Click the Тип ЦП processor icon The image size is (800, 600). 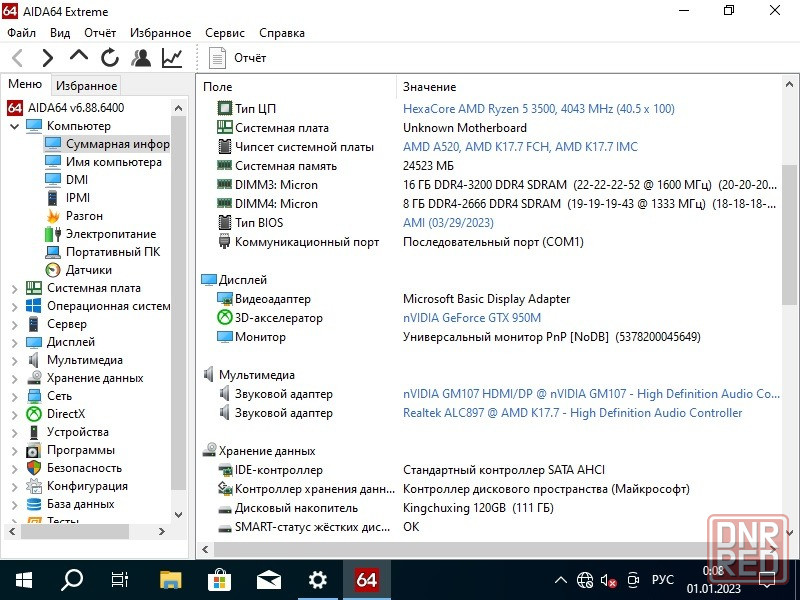click(224, 108)
